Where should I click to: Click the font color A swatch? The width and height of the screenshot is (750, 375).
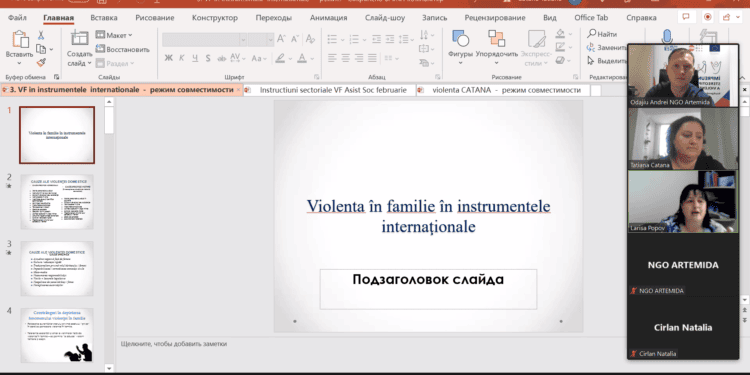[302, 58]
